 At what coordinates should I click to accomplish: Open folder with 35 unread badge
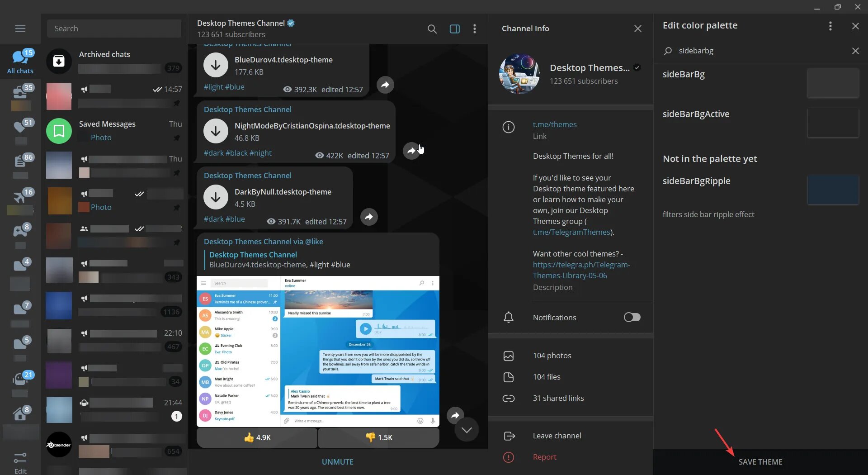pos(20,97)
